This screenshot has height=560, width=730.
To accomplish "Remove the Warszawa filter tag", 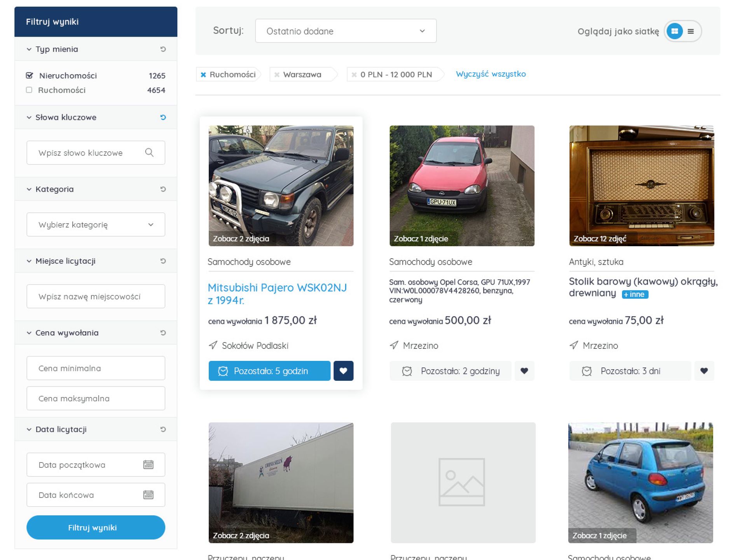I will pos(277,75).
